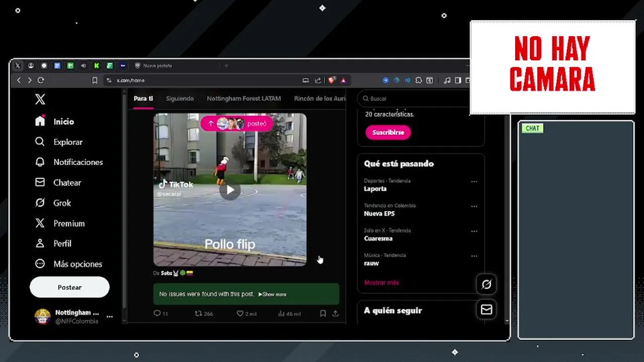Click the music note toolbar icon
Image resolution: width=644 pixels, height=362 pixels.
pyautogui.click(x=447, y=80)
